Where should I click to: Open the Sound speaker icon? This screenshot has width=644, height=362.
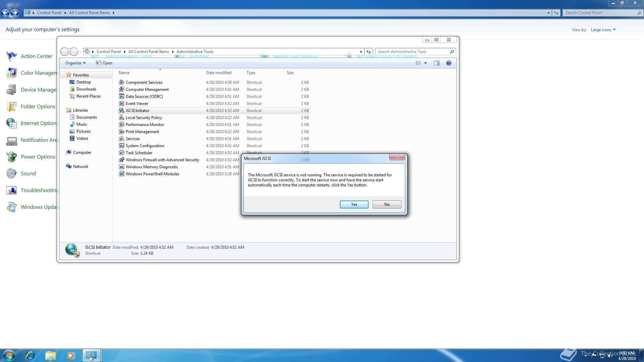click(x=11, y=174)
